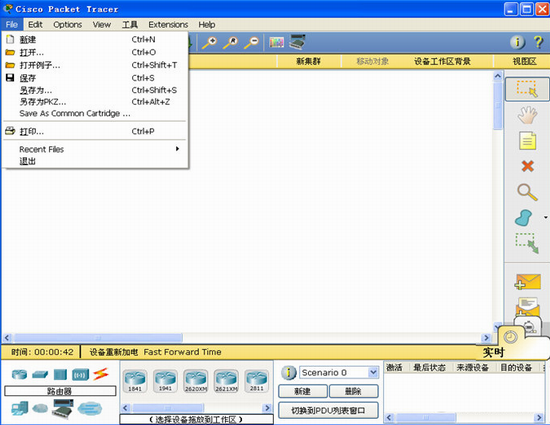Choose the 1841 router model
This screenshot has height=425, width=550.
click(x=135, y=381)
